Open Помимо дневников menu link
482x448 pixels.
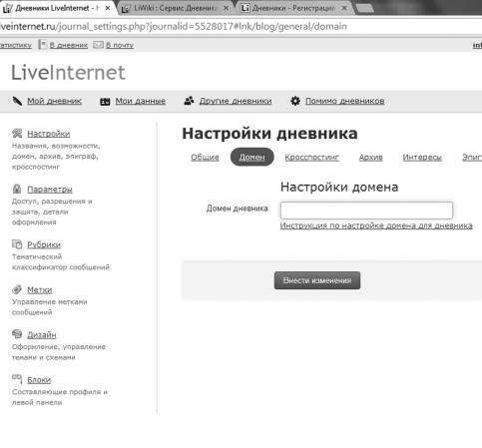345,101
